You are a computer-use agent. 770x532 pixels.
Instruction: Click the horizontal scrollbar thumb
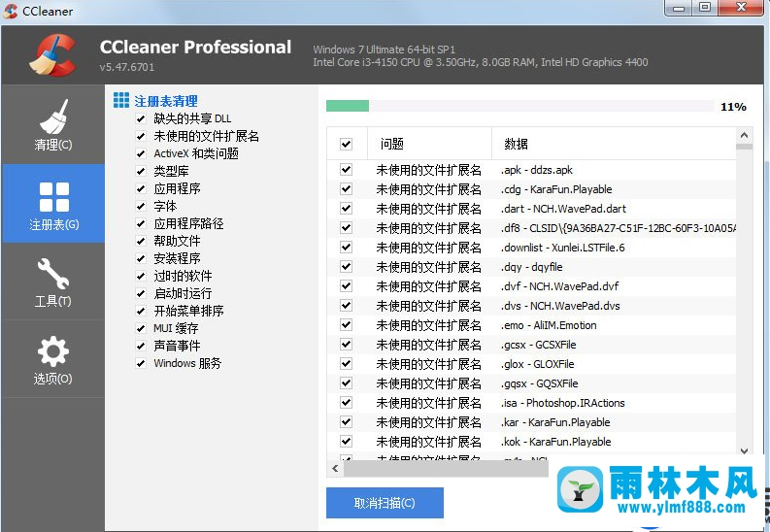(x=446, y=469)
